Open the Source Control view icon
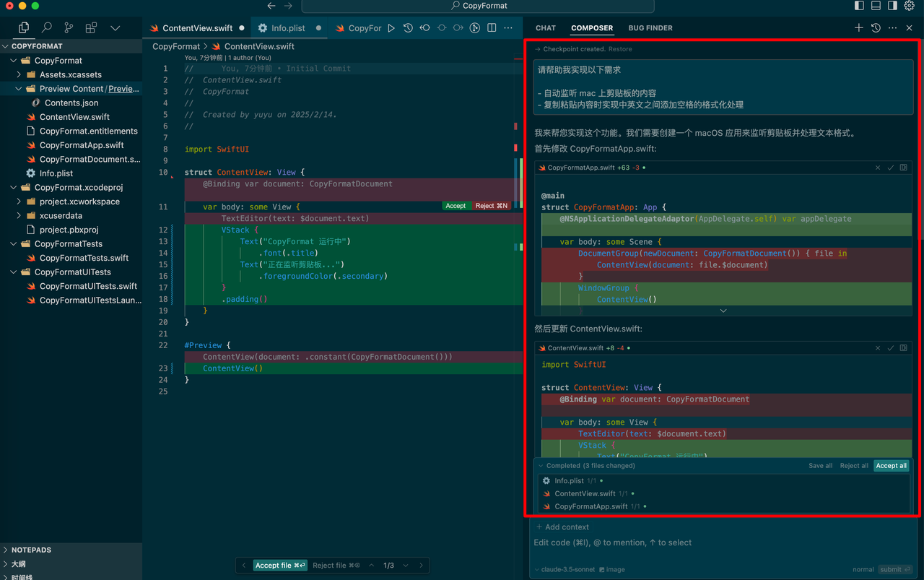 point(69,27)
